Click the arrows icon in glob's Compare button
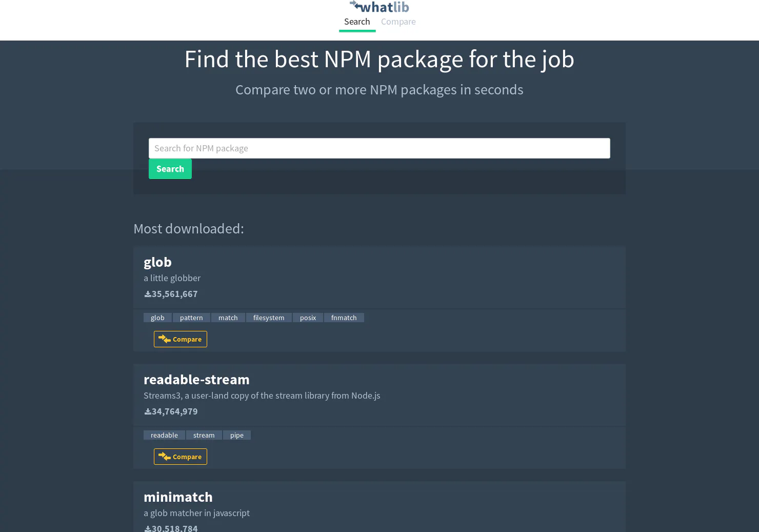This screenshot has height=532, width=759. pyautogui.click(x=165, y=339)
